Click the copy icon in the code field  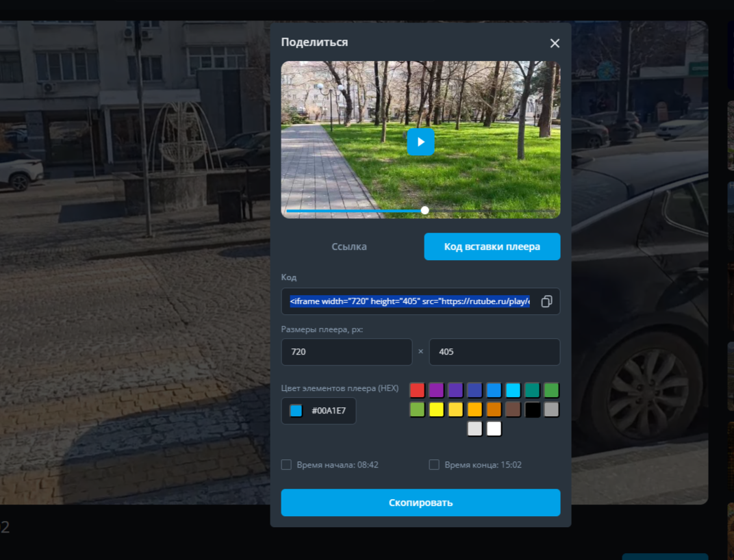[x=546, y=302]
